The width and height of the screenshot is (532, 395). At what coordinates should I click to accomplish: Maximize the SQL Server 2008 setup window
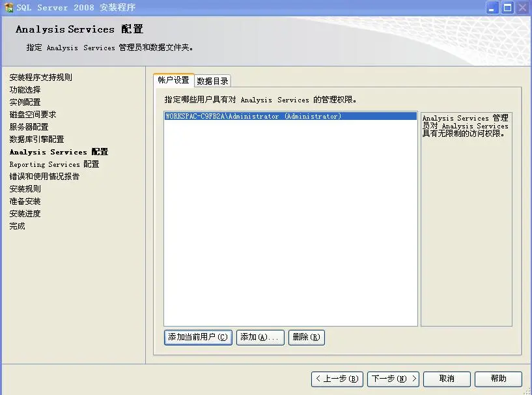(507, 7)
